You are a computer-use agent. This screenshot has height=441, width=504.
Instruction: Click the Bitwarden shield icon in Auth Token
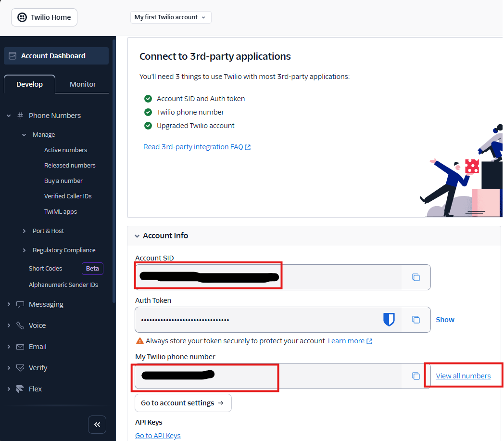[389, 320]
